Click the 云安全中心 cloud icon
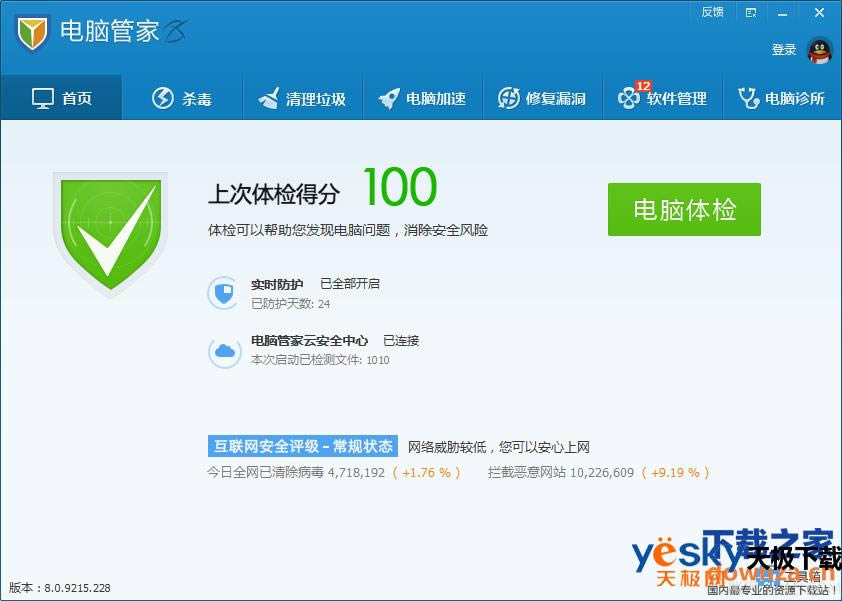The image size is (842, 601). [224, 351]
